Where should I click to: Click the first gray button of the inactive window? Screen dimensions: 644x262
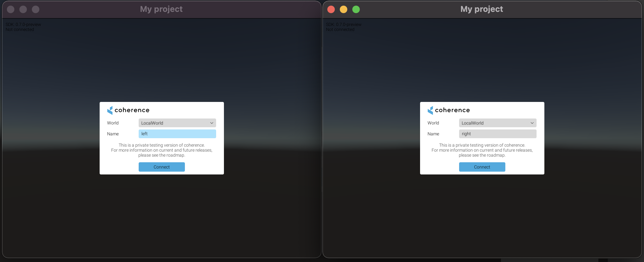pyautogui.click(x=11, y=9)
